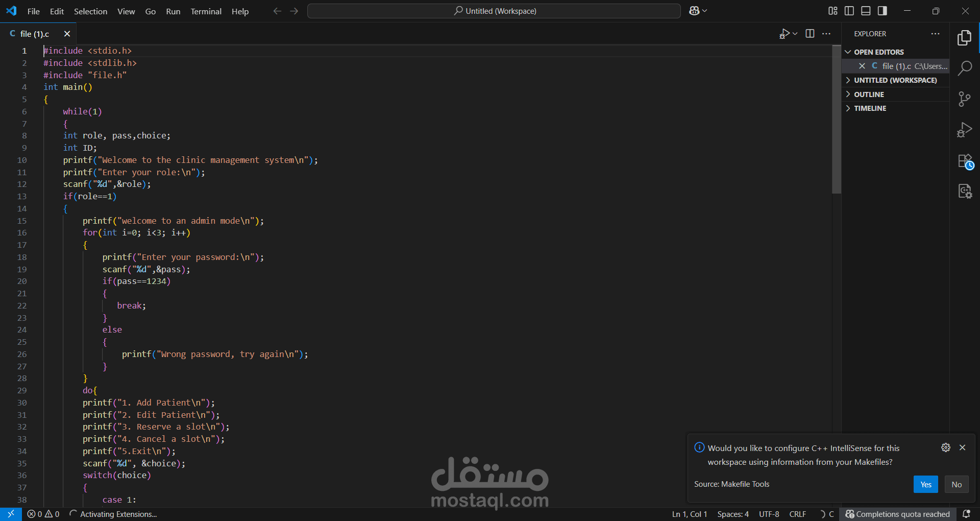This screenshot has height=521, width=980.
Task: Click No on the IntelliSense notification
Action: [957, 484]
